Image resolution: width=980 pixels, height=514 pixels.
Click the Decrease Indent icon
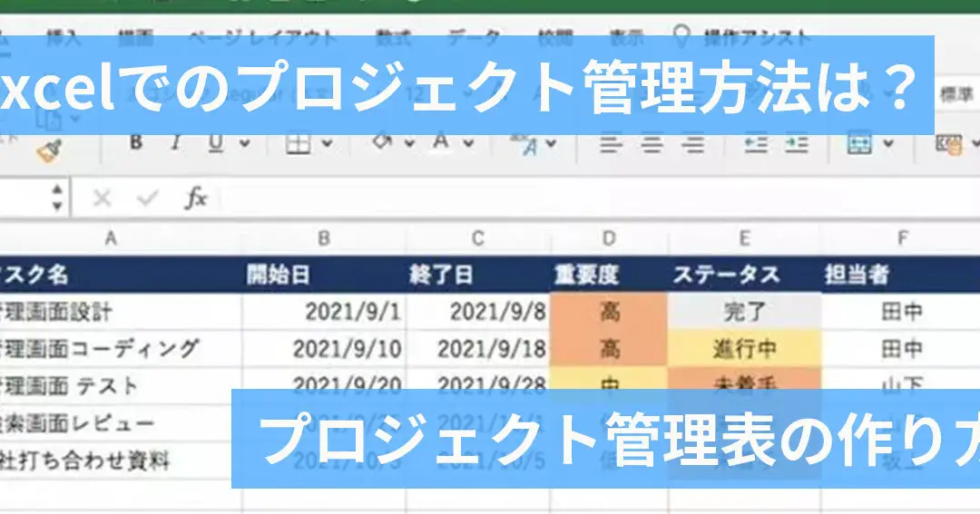point(755,143)
